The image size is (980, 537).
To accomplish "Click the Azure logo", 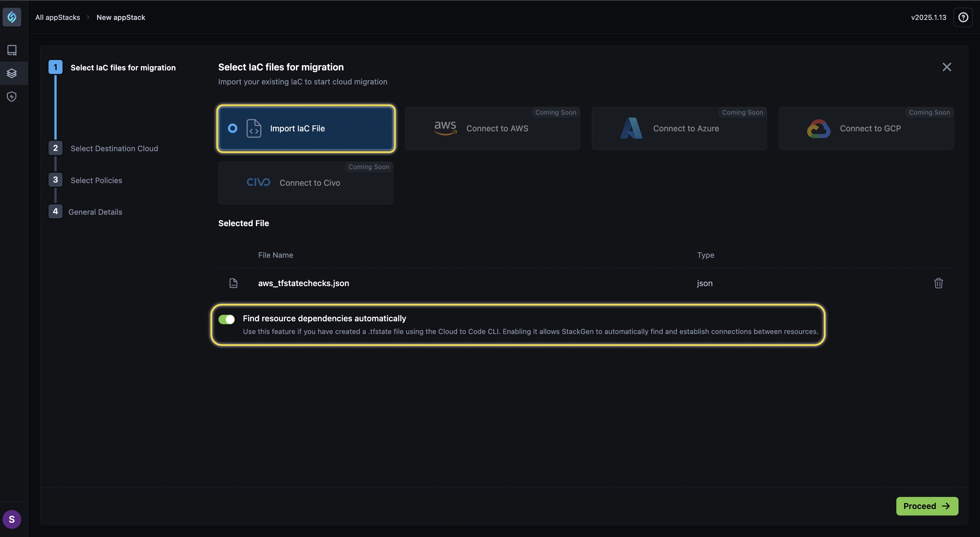I will [x=631, y=128].
